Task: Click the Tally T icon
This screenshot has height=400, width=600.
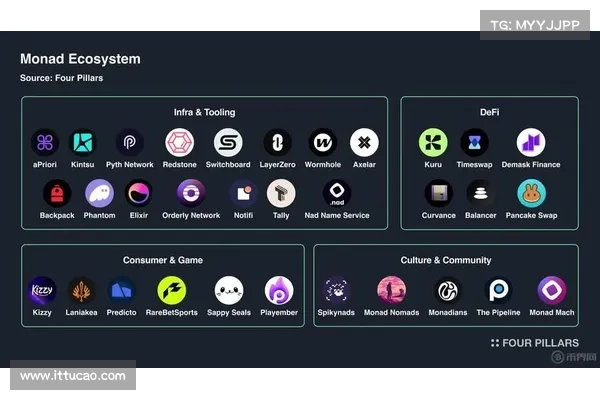Action: point(281,193)
